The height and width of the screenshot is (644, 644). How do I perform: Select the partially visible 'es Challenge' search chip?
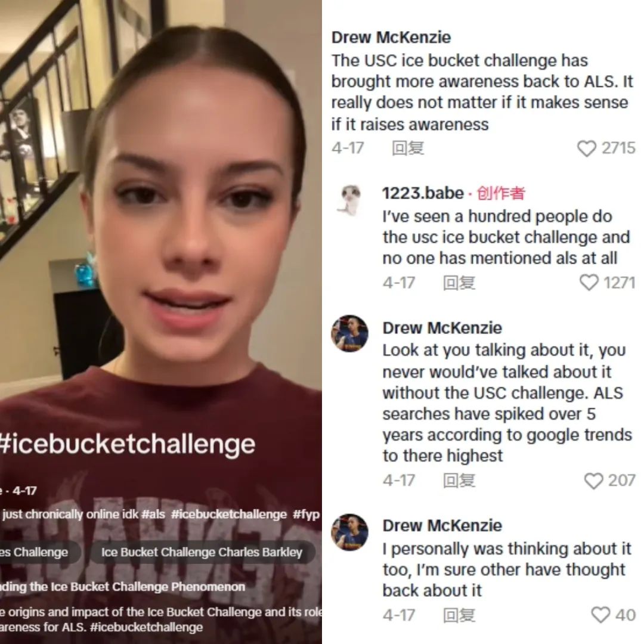[x=37, y=552]
